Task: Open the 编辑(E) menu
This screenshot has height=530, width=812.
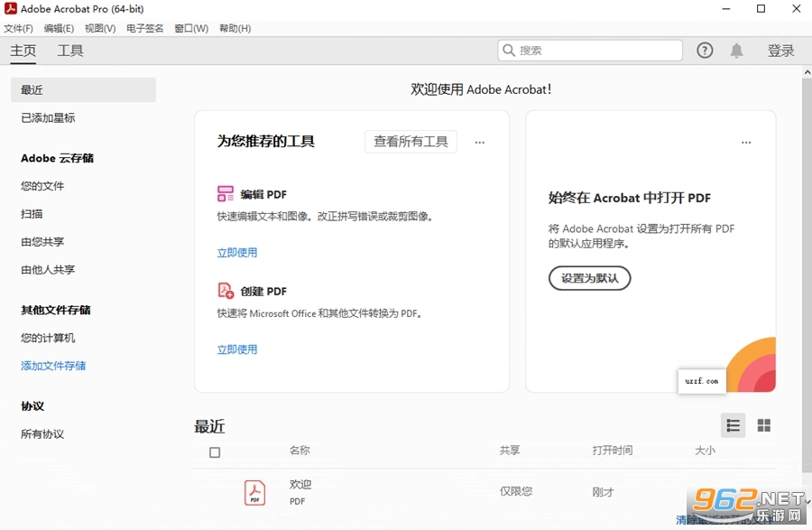Action: coord(59,29)
